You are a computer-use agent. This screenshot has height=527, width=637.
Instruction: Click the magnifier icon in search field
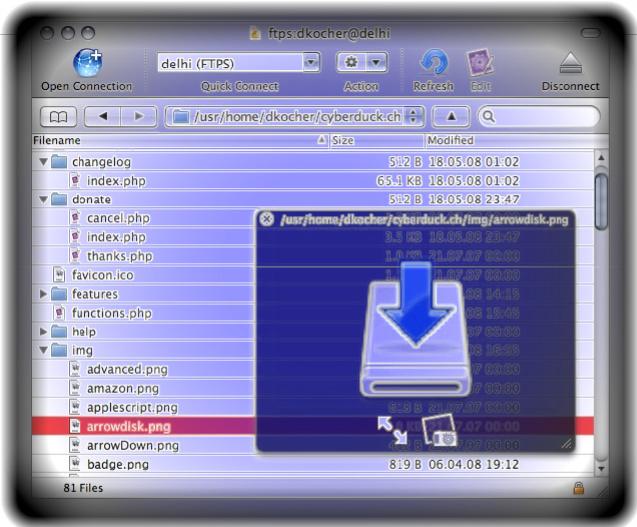click(489, 117)
